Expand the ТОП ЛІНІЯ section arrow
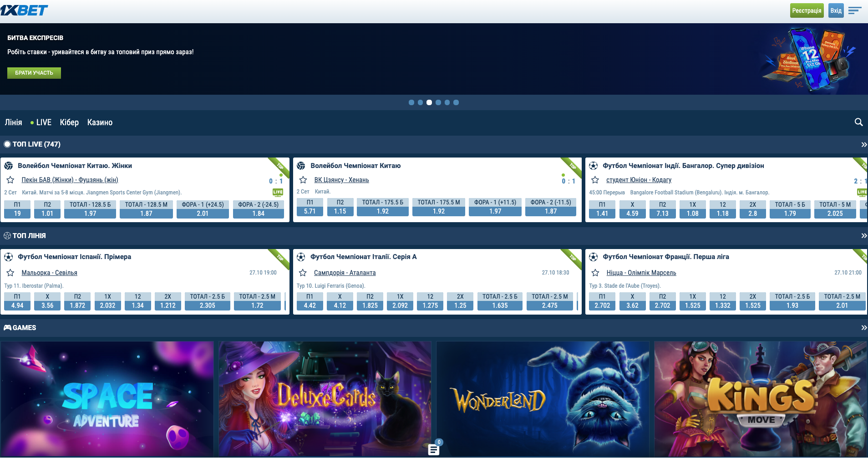 pos(863,236)
